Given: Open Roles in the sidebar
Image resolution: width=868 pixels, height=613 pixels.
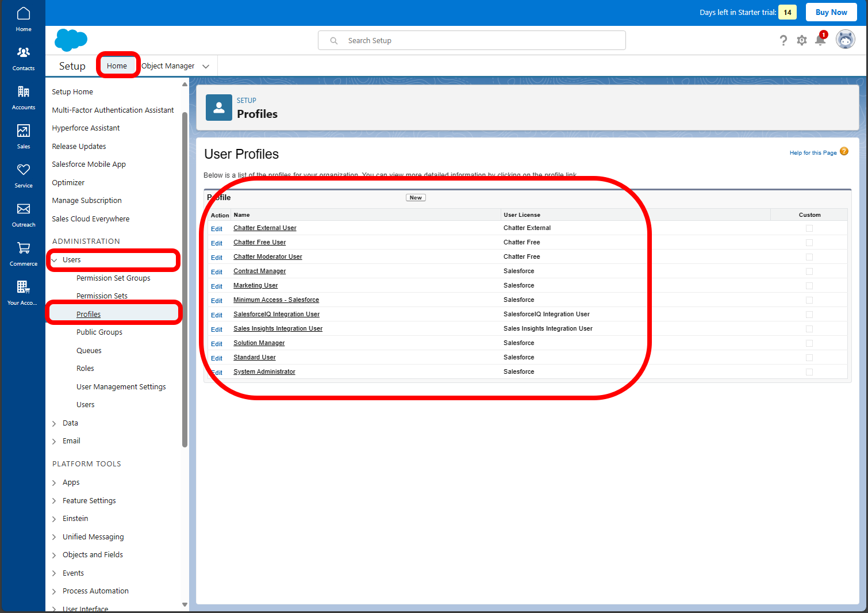Looking at the screenshot, I should point(85,368).
